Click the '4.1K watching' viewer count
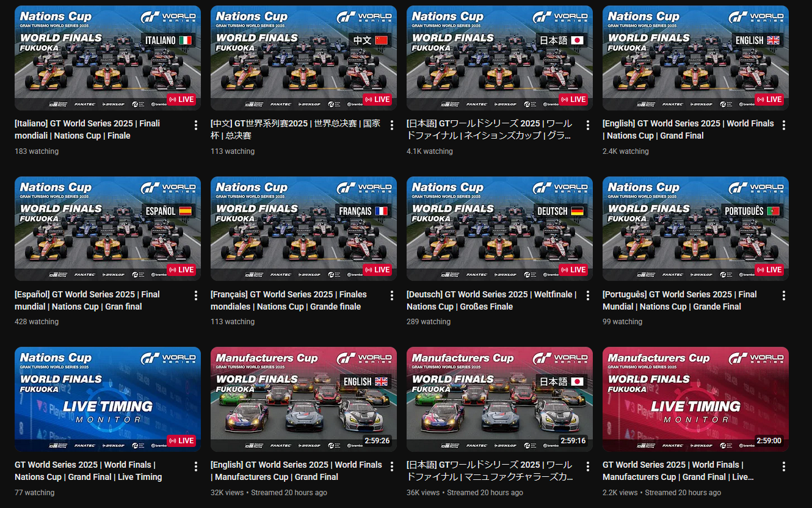 pos(430,151)
